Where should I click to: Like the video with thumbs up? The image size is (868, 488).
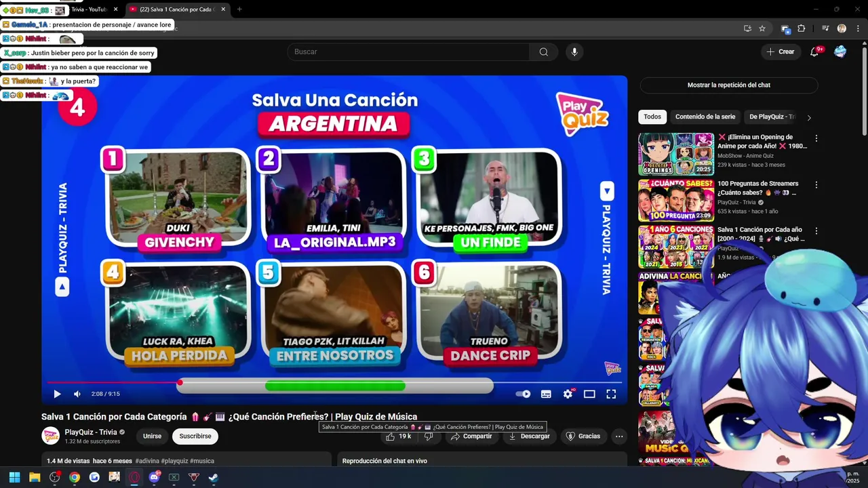[x=391, y=436]
